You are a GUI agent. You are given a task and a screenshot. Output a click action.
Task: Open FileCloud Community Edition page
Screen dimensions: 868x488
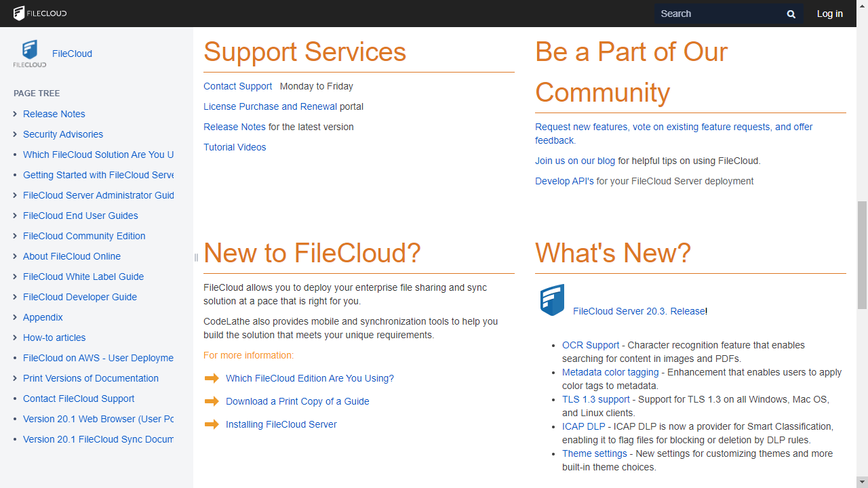click(84, 236)
